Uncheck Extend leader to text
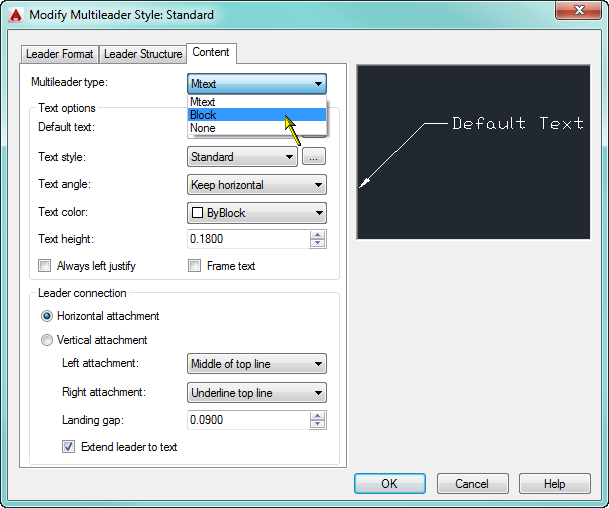This screenshot has width=609, height=508. [x=68, y=447]
